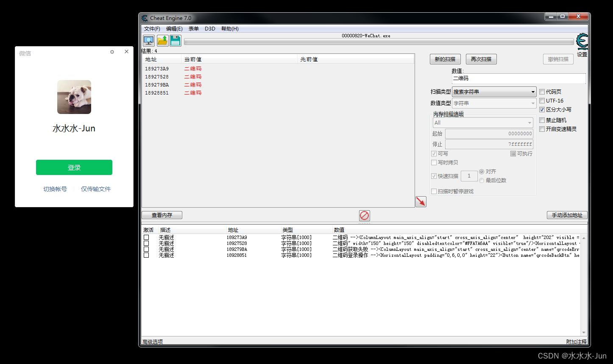Click 高级选项 advanced options in status bar
The height and width of the screenshot is (364, 613).
coord(153,342)
